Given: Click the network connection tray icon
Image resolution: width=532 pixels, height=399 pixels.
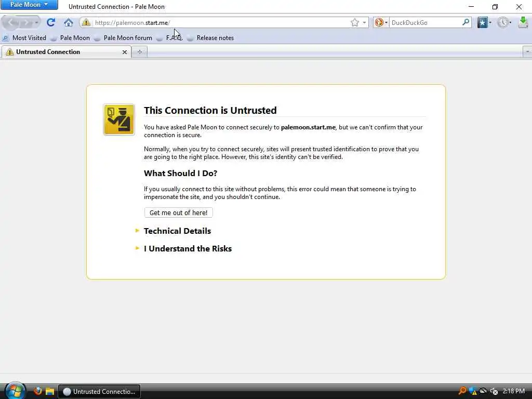Looking at the screenshot, I should tap(483, 391).
